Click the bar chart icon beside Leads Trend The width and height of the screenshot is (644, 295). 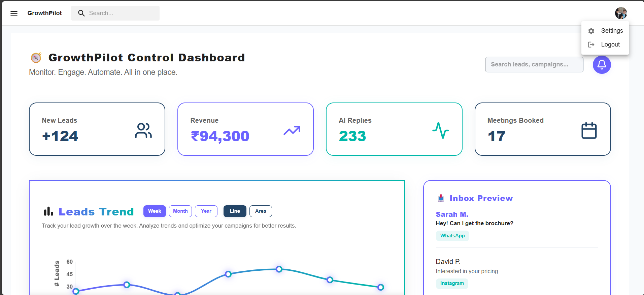click(x=48, y=211)
